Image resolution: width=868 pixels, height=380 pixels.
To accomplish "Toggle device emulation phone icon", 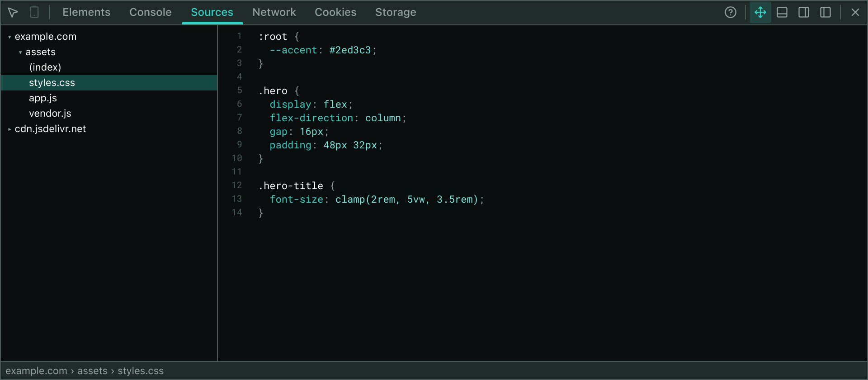I will pos(34,12).
